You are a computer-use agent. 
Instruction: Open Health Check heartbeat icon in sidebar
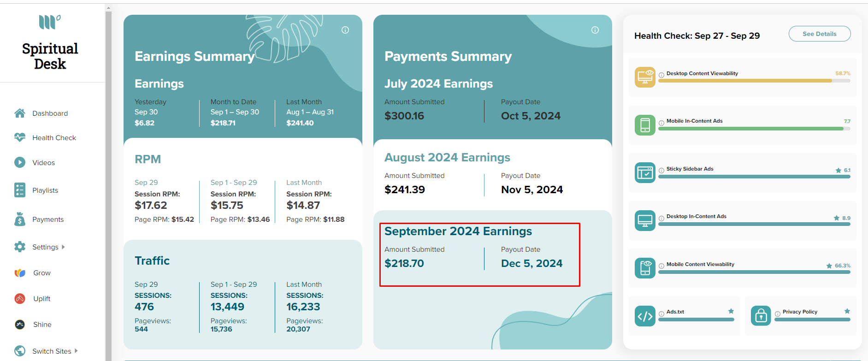tap(20, 137)
